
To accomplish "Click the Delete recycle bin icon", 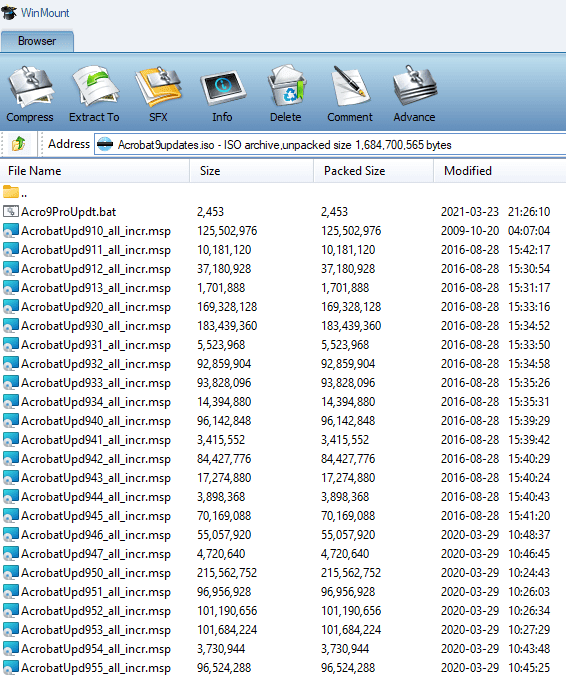I will point(286,86).
